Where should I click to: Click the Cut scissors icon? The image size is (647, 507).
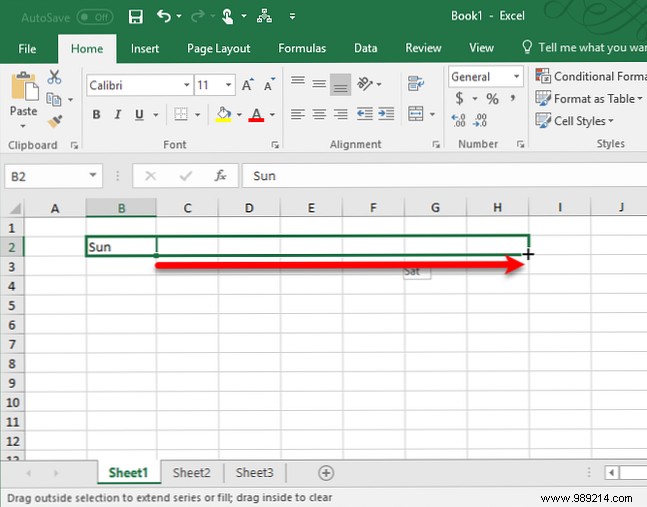[54, 77]
